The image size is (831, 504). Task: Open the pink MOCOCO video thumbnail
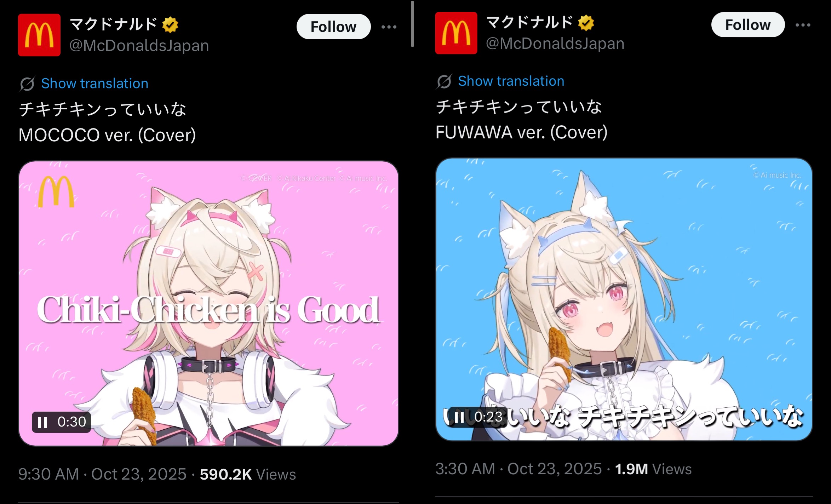click(x=208, y=303)
